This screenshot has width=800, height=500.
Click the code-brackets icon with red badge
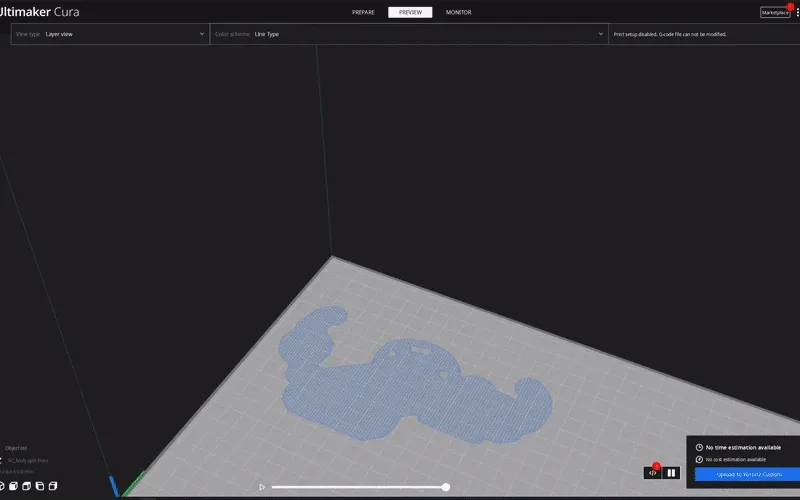pyautogui.click(x=653, y=472)
